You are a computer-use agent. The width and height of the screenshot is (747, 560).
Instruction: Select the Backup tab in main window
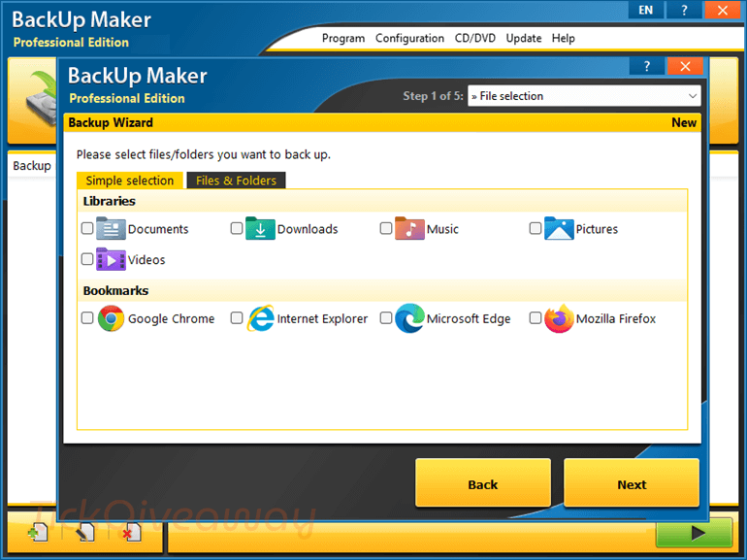coord(32,166)
